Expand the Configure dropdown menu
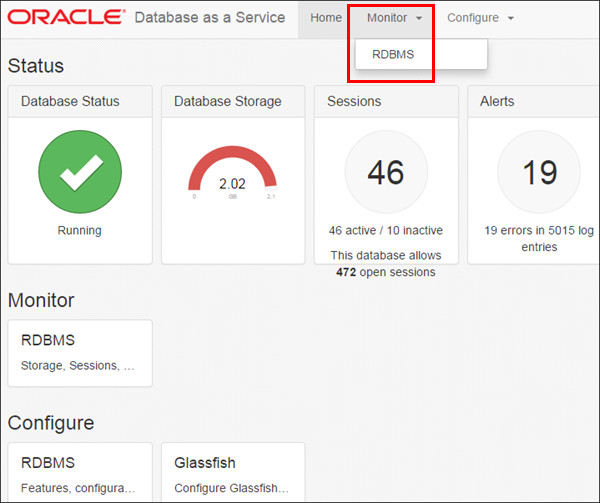The image size is (600, 503). click(x=480, y=18)
